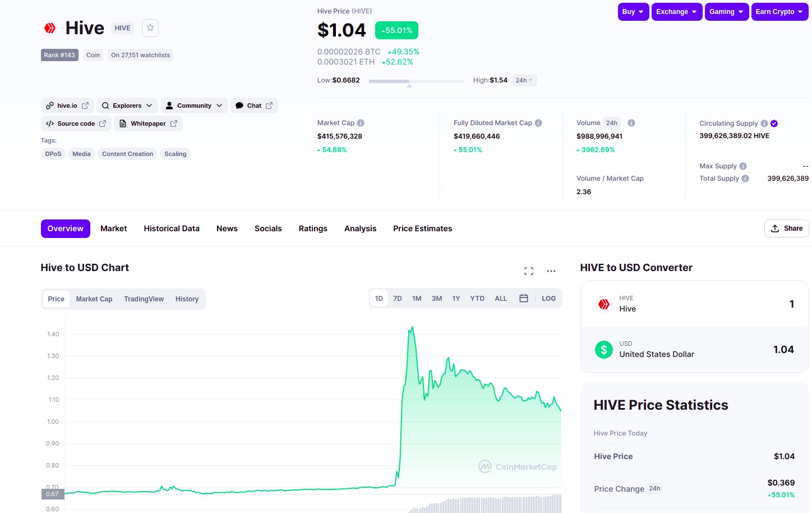Click the Share button

(786, 228)
